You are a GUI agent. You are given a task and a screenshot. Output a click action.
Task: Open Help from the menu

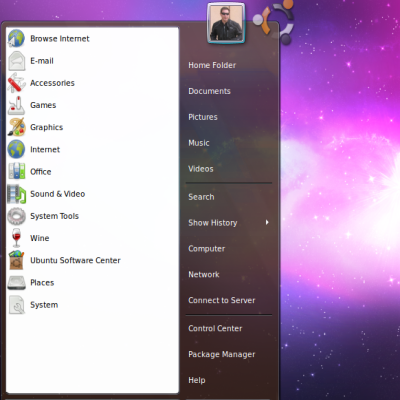pos(197,380)
